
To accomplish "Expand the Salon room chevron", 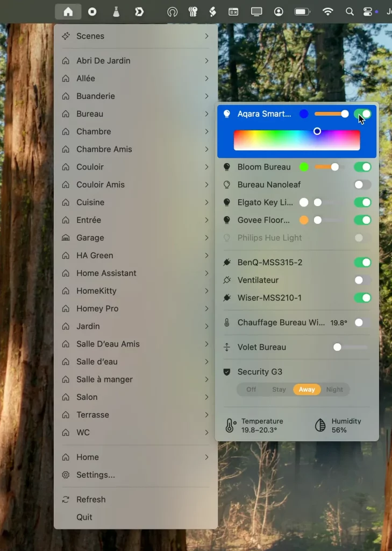I will click(206, 397).
